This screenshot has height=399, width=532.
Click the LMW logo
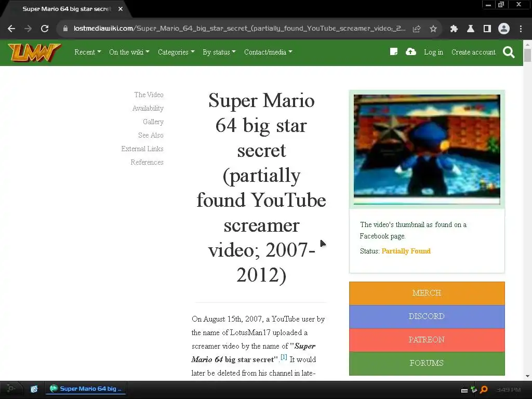(34, 52)
